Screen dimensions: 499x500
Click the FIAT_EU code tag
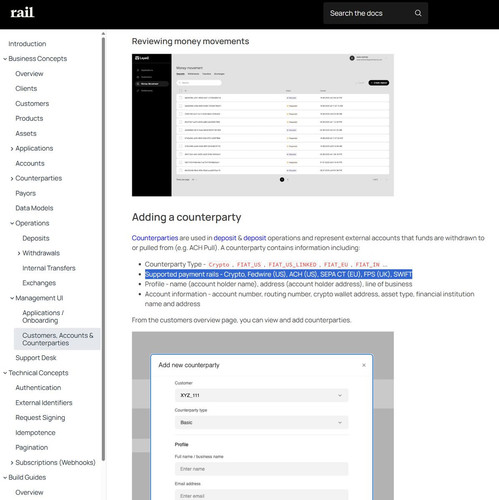[x=336, y=265]
